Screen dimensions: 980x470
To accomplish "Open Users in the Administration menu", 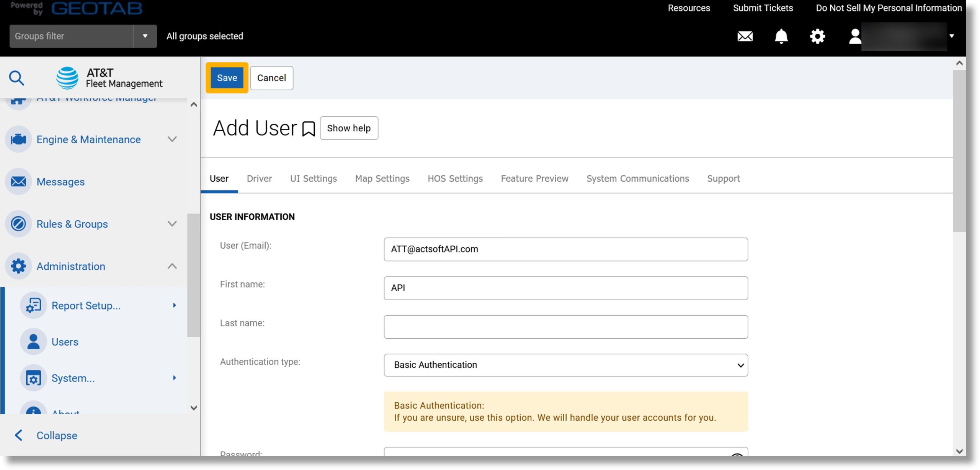I will [x=65, y=342].
